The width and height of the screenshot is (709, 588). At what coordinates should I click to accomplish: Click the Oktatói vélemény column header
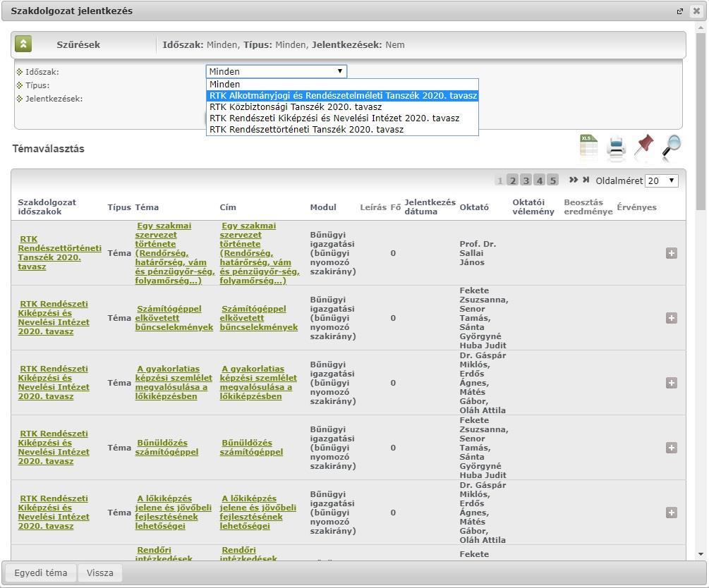tap(533, 207)
